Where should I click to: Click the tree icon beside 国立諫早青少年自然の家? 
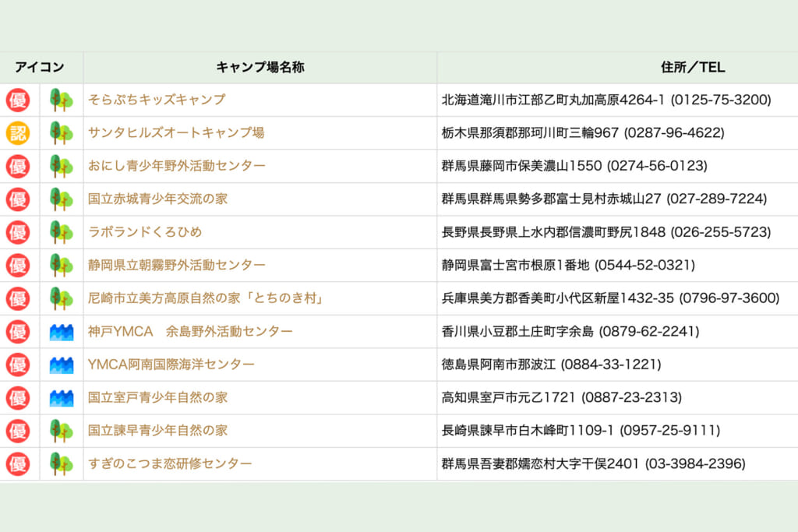tap(62, 431)
